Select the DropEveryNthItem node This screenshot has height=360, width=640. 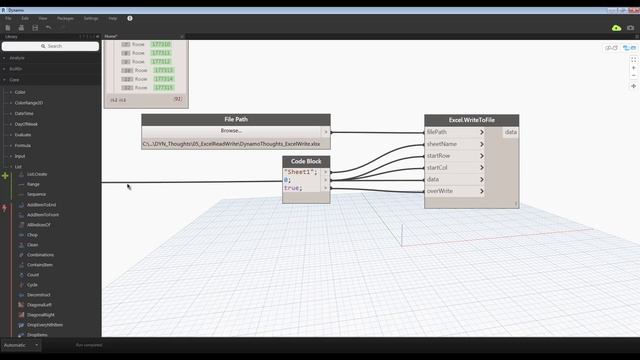pyautogui.click(x=45, y=325)
